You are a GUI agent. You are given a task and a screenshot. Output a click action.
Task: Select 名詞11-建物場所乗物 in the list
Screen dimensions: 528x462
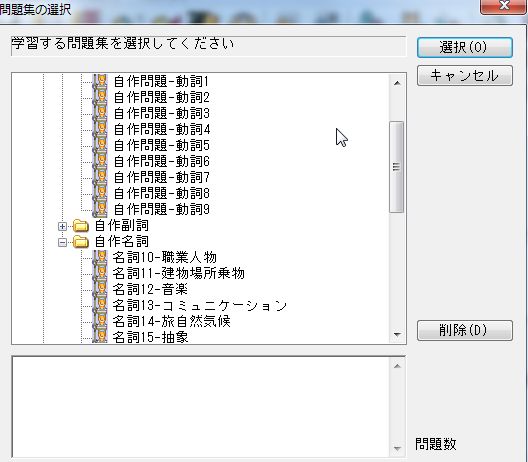click(x=178, y=273)
